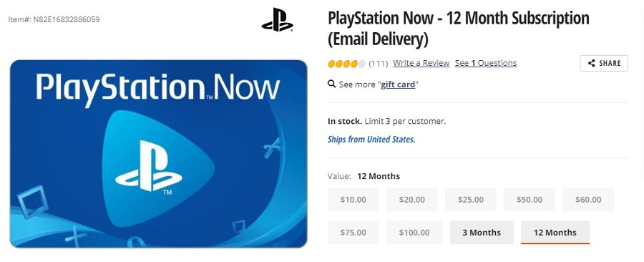
Task: Click the magnifier icon beside See more
Action: click(x=331, y=84)
